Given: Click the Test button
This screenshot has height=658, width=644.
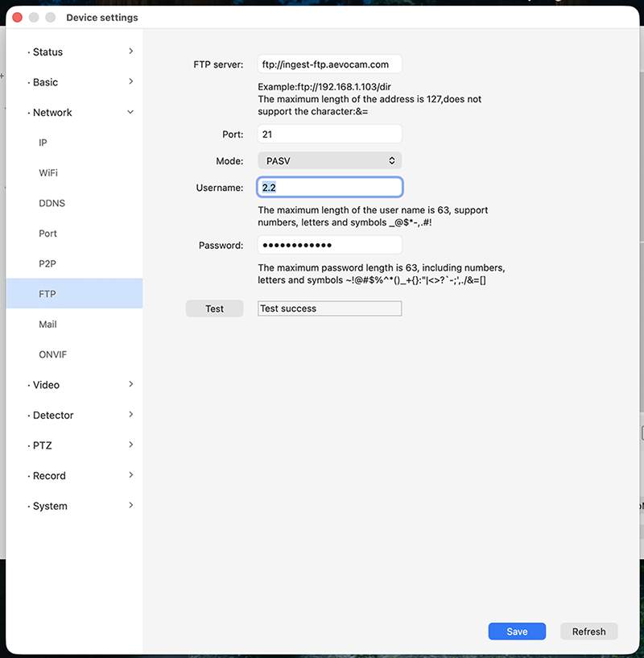Looking at the screenshot, I should (x=214, y=308).
